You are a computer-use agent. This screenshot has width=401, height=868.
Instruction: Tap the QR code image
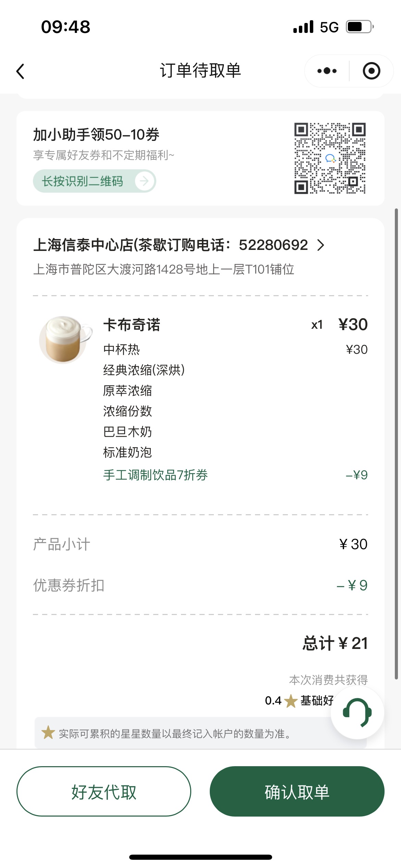330,158
